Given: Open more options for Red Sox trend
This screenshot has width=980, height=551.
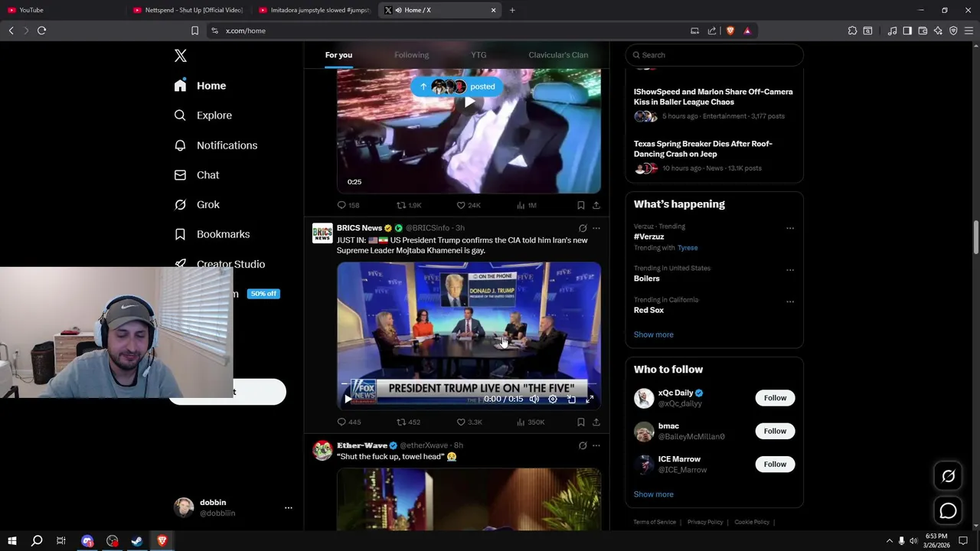Looking at the screenshot, I should click(790, 302).
